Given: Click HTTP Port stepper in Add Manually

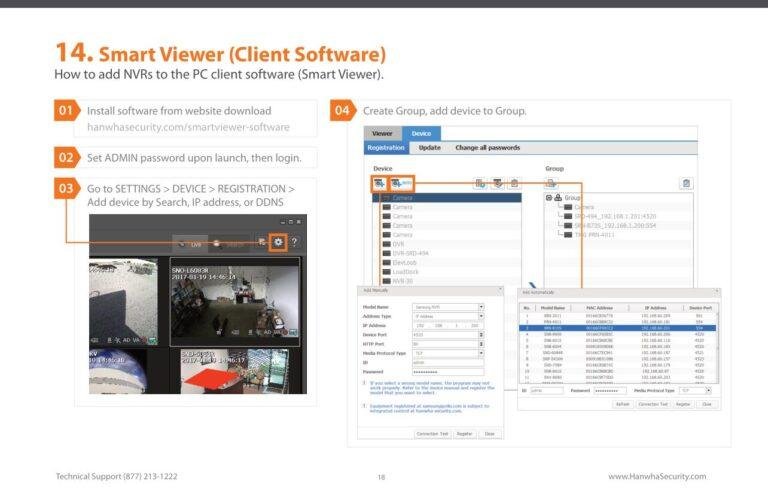Looking at the screenshot, I should 481,344.
